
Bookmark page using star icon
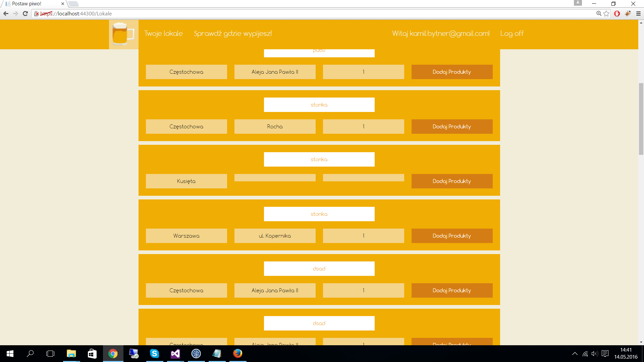606,14
